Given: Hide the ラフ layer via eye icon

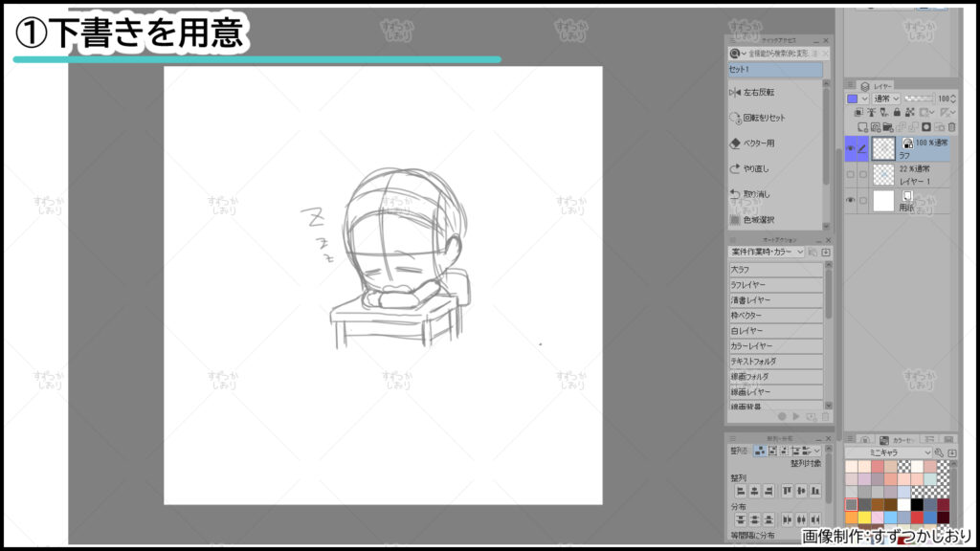Looking at the screenshot, I should click(850, 148).
